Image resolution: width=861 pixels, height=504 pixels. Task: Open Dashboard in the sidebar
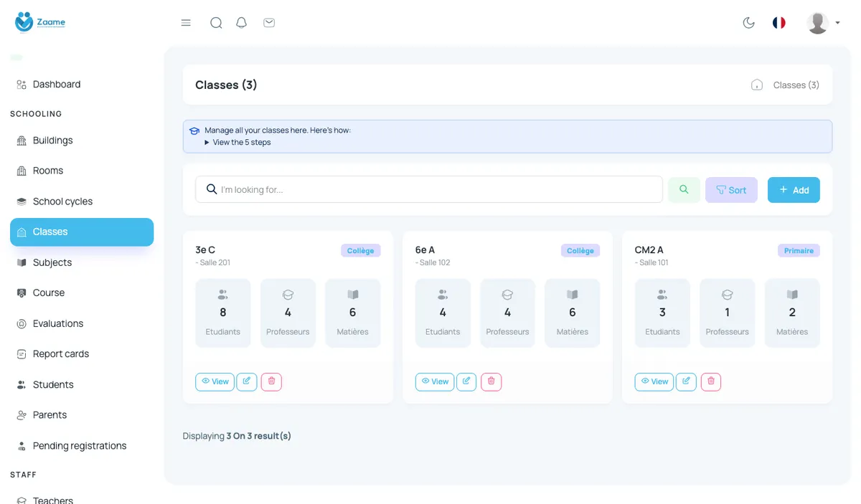point(82,85)
